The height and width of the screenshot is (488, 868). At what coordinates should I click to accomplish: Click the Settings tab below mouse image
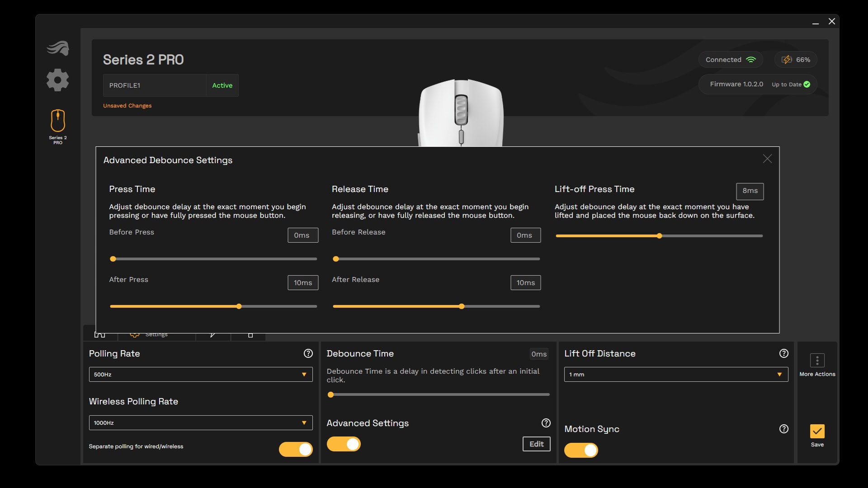pos(156,333)
